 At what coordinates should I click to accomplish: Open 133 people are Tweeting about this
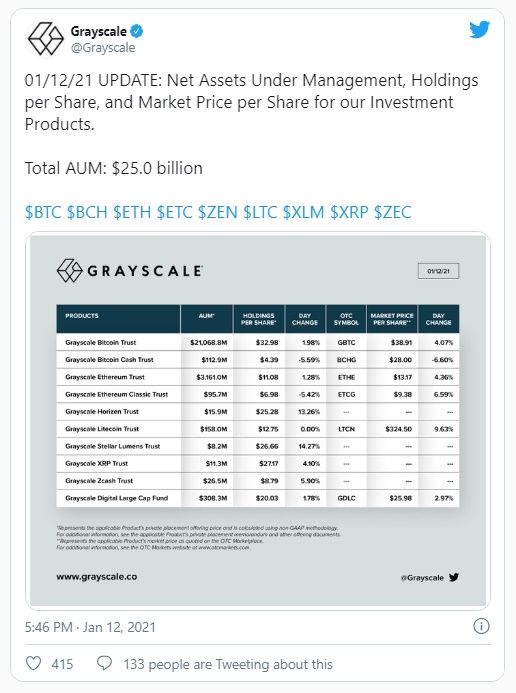click(228, 664)
